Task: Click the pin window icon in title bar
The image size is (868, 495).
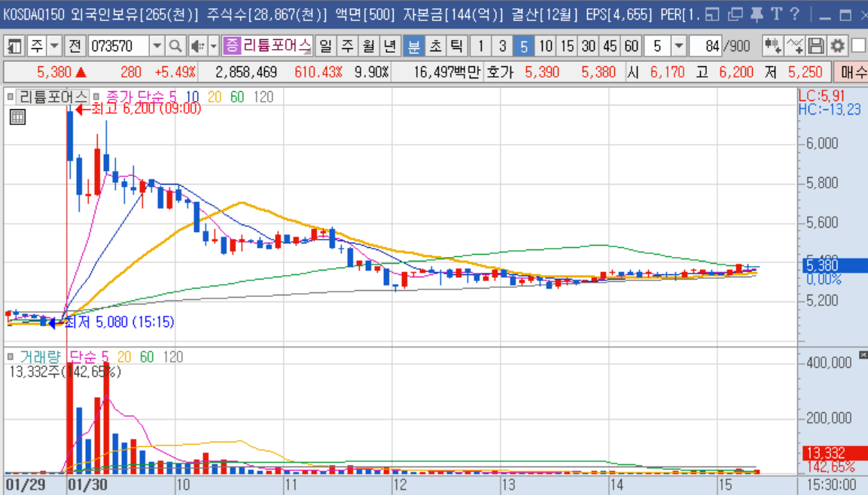Action: click(x=756, y=14)
